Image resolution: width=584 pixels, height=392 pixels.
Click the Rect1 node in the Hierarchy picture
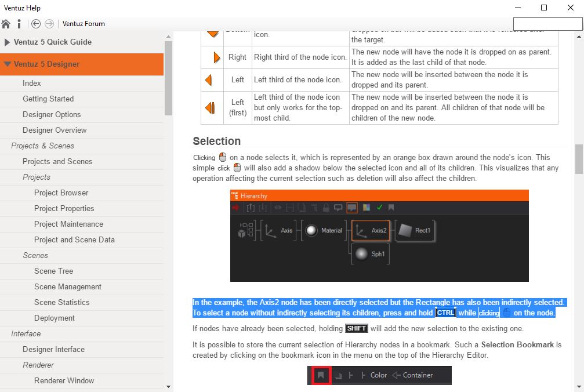click(x=415, y=230)
